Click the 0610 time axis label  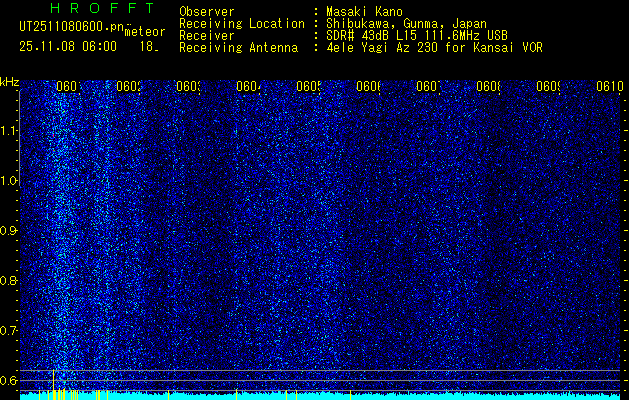[x=610, y=86]
